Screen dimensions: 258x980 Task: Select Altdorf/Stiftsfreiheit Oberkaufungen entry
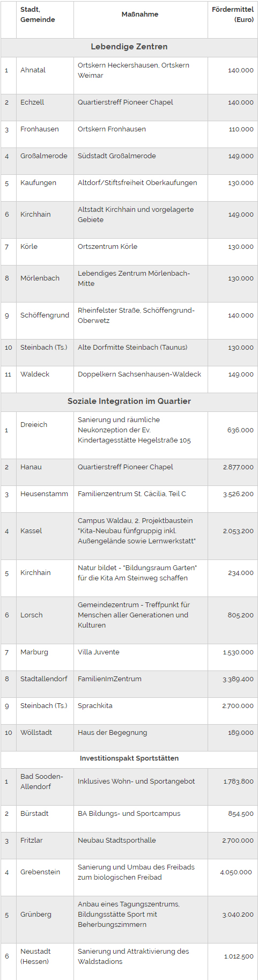[x=137, y=183]
